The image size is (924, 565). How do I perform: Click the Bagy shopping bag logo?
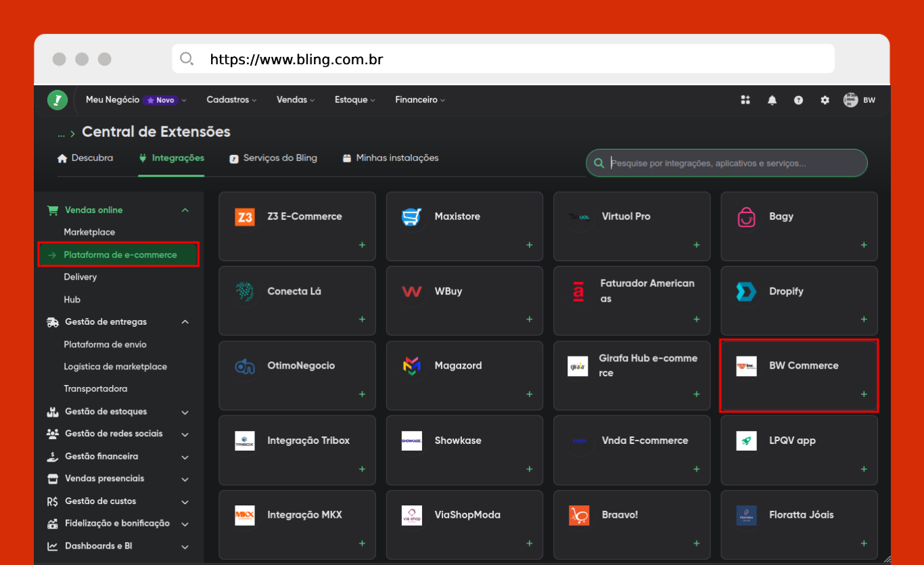(x=746, y=217)
